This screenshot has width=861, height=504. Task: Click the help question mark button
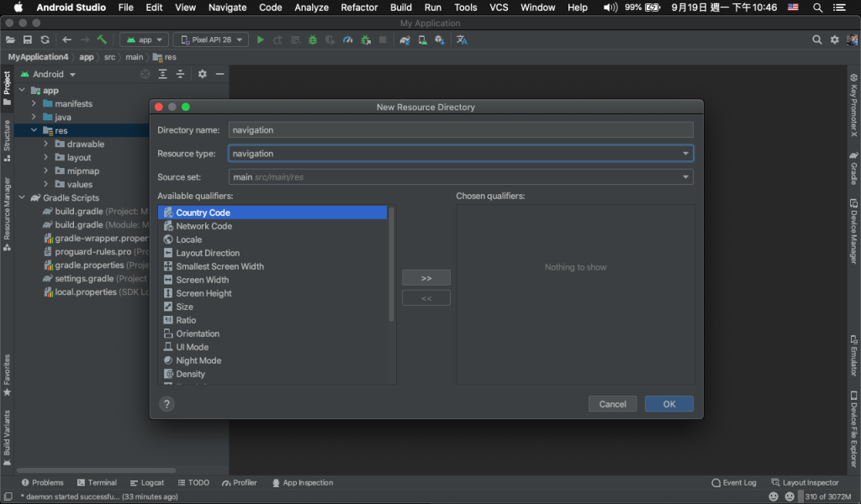point(167,404)
